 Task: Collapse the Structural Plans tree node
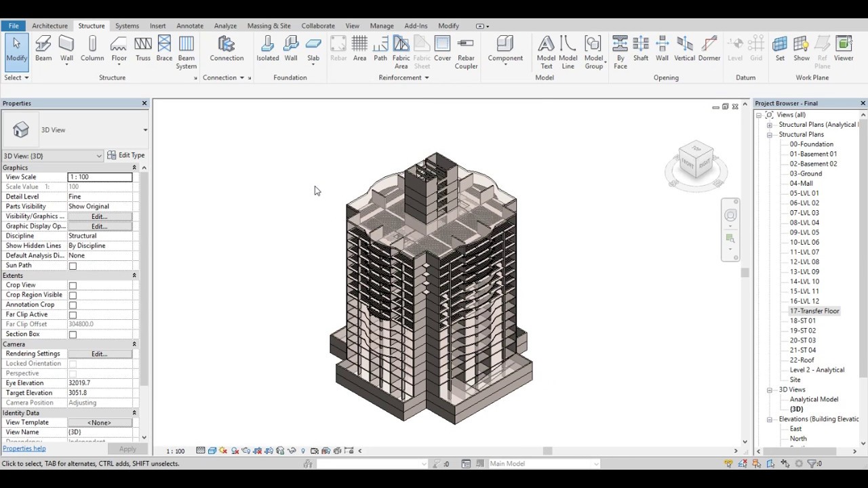[770, 135]
